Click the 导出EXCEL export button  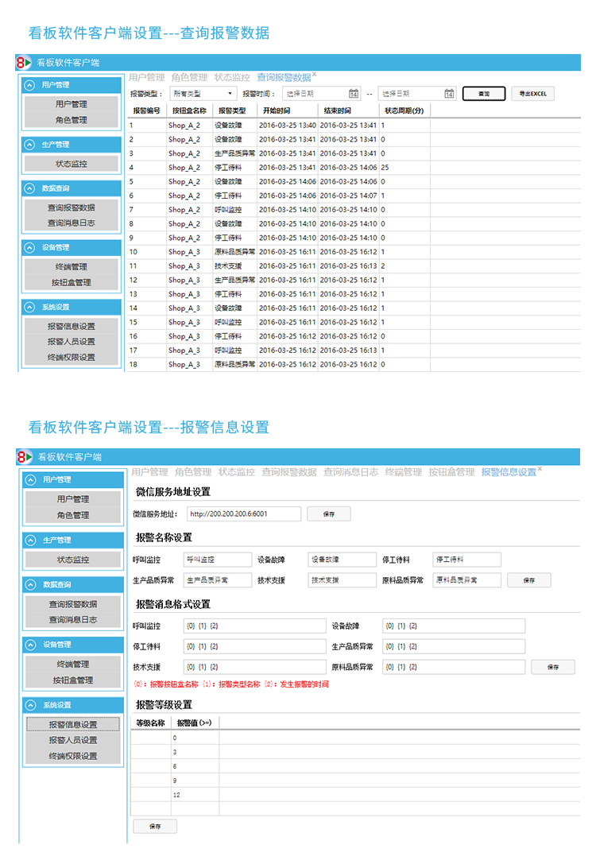coord(532,94)
